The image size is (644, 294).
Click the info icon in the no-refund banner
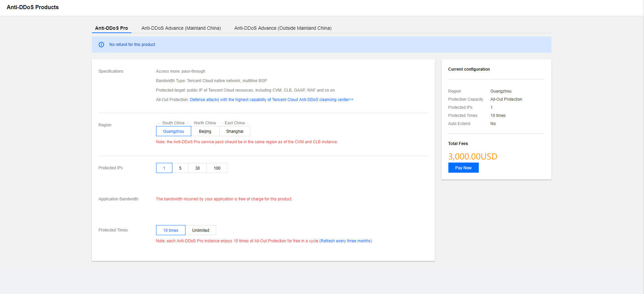[101, 45]
